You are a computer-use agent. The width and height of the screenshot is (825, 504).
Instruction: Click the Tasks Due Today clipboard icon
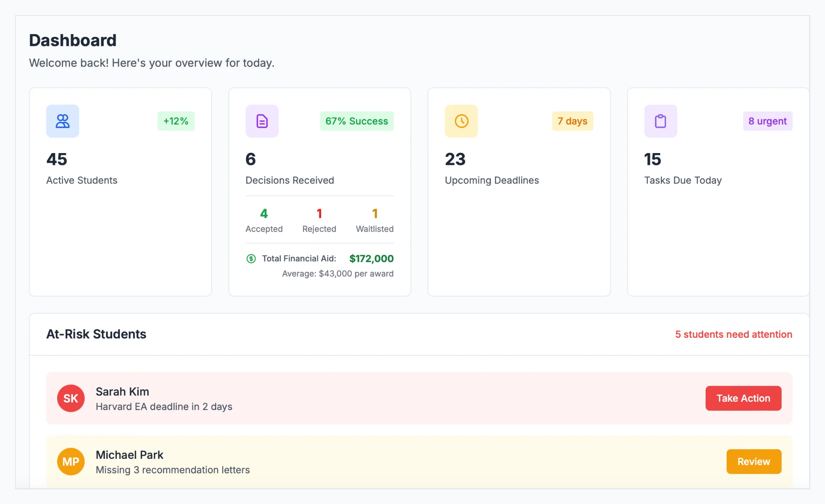click(x=660, y=121)
